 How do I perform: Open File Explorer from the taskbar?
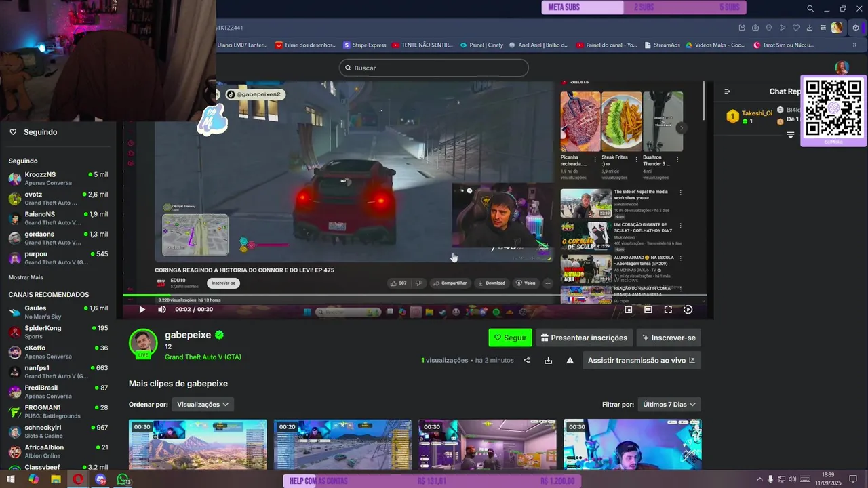coord(56,479)
